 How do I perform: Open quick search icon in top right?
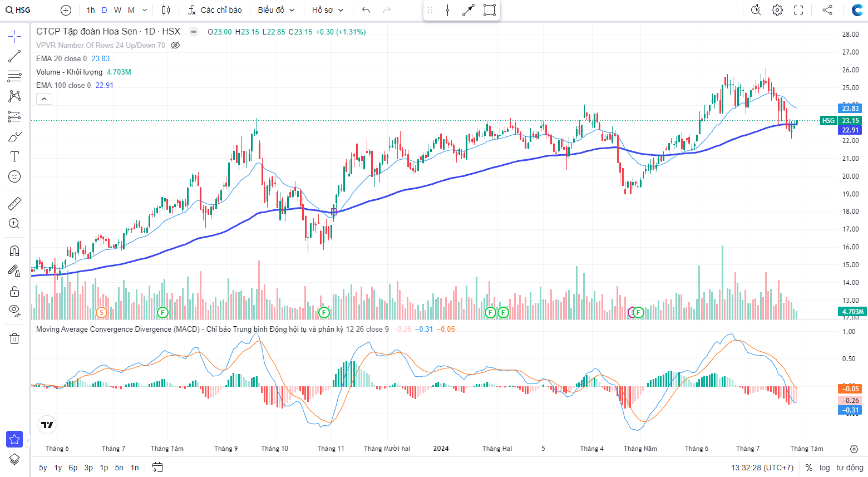[x=756, y=10]
